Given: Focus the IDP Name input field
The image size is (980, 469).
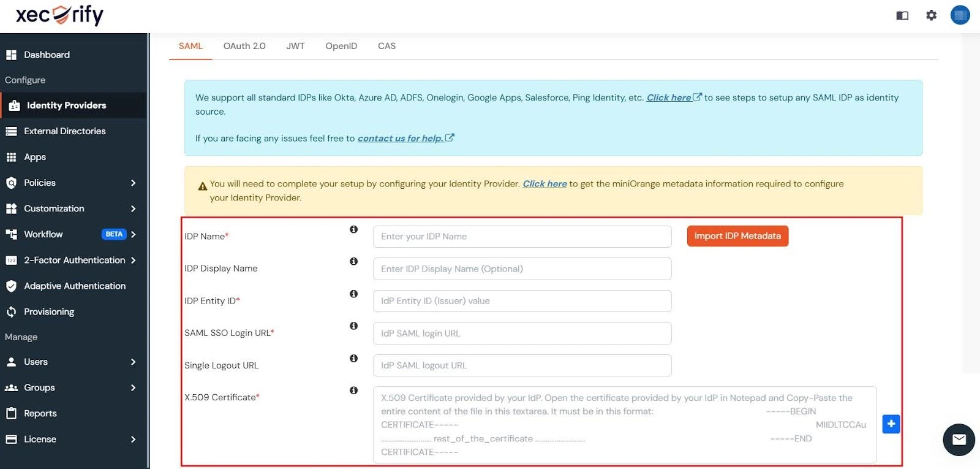Looking at the screenshot, I should 522,237.
